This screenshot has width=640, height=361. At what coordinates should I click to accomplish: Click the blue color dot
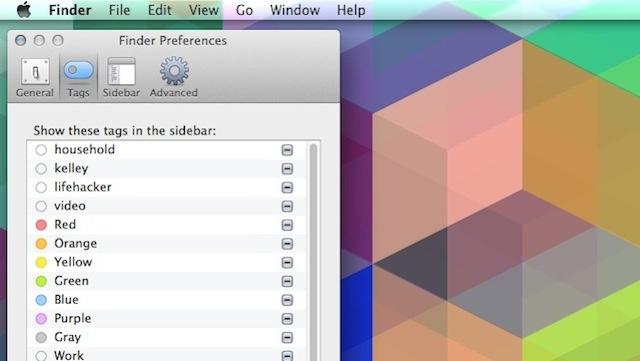pyautogui.click(x=41, y=300)
